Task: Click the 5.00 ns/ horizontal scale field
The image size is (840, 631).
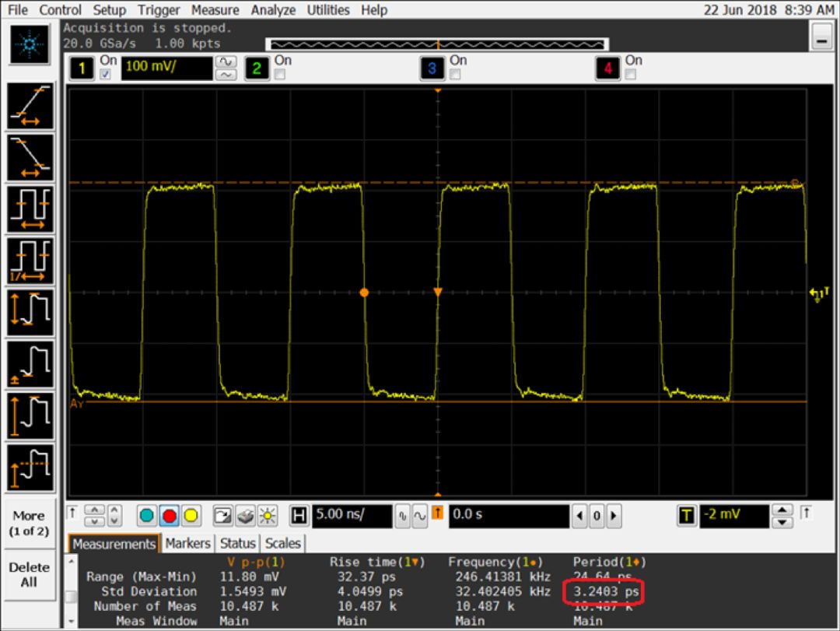Action: [x=351, y=515]
